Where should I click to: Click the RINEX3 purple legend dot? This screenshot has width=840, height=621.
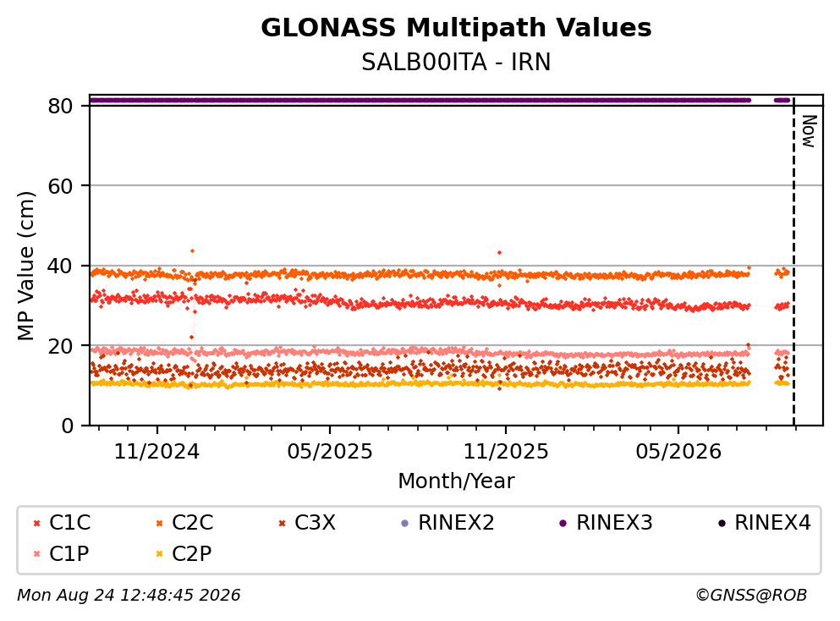coord(563,524)
